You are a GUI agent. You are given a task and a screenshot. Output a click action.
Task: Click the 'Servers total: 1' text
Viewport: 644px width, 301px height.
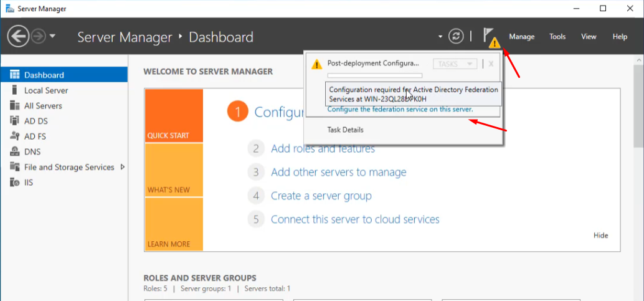pos(267,289)
